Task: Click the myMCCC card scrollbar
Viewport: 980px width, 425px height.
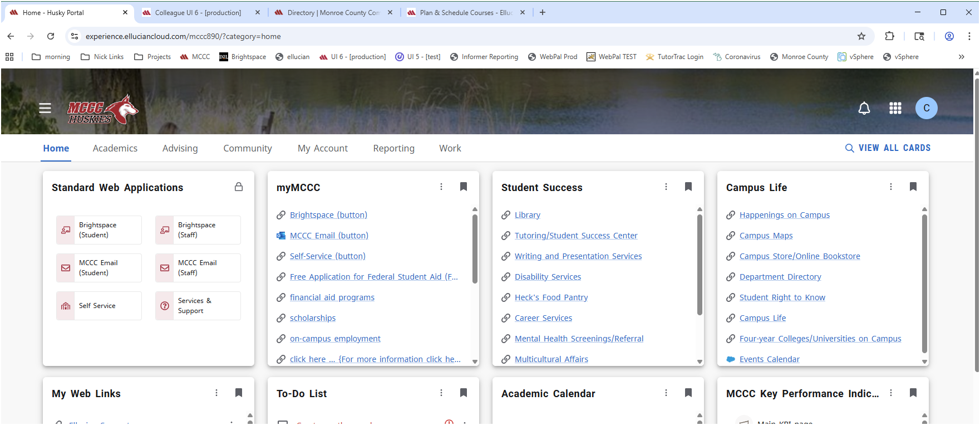Action: [475, 249]
